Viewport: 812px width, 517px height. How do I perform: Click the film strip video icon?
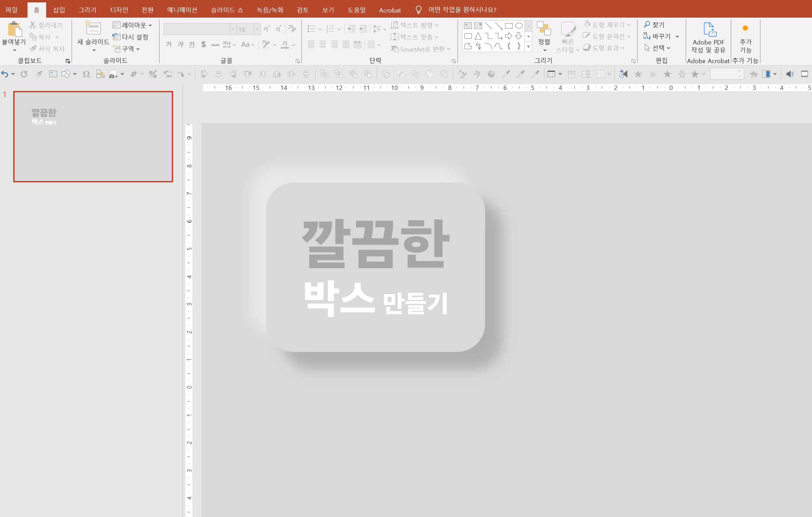coord(804,74)
